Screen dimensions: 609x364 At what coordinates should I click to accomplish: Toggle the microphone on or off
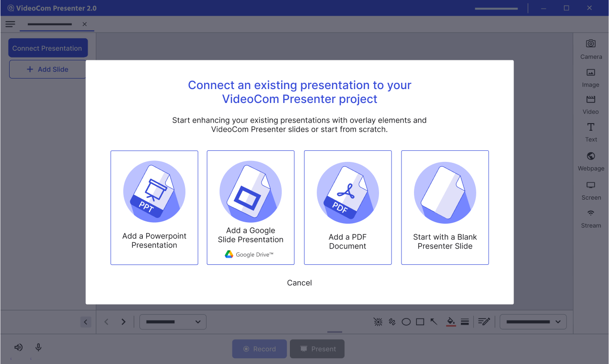tap(38, 347)
